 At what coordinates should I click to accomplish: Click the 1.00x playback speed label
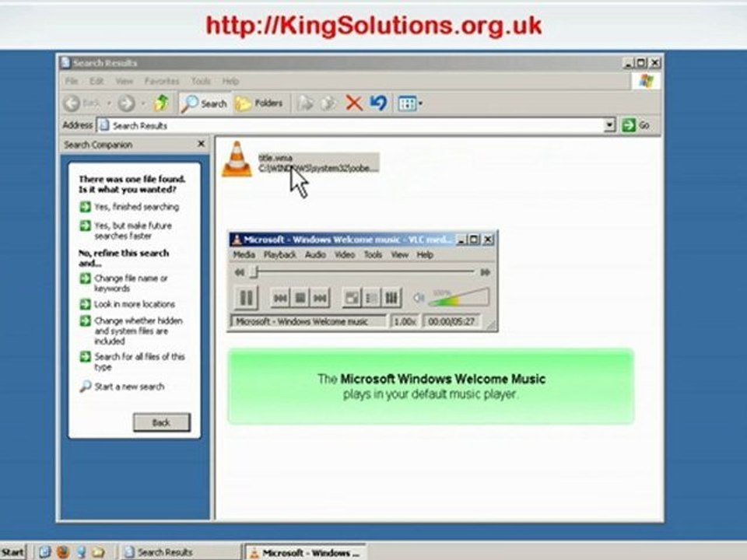click(x=405, y=322)
